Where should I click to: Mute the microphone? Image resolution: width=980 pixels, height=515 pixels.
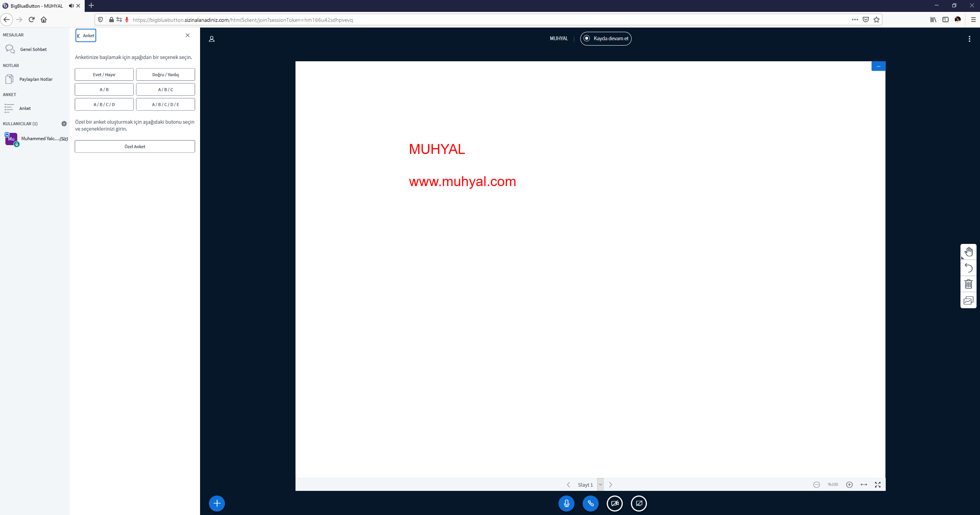[x=566, y=504]
